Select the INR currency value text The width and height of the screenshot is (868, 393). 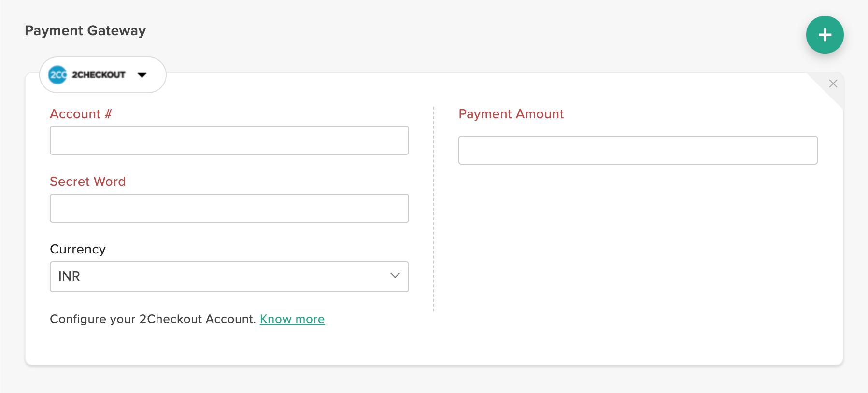point(69,276)
